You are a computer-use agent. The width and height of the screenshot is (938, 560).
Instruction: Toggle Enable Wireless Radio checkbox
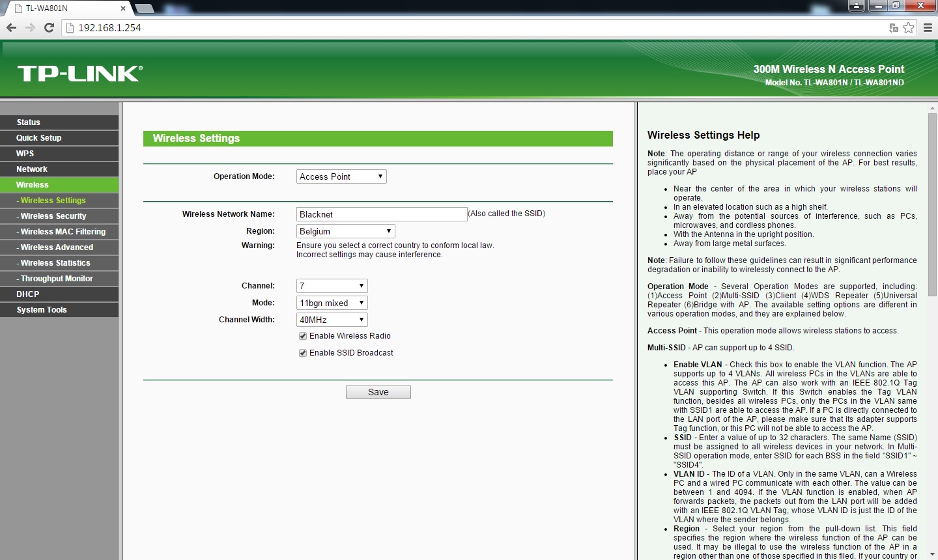tap(303, 336)
